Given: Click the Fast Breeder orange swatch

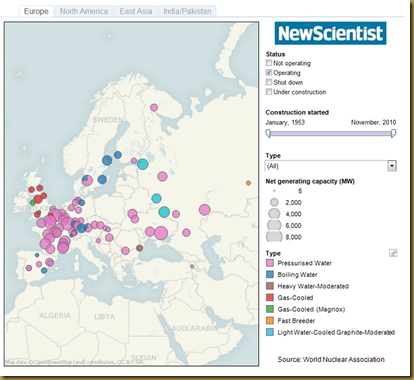Looking at the screenshot, I should [x=270, y=321].
